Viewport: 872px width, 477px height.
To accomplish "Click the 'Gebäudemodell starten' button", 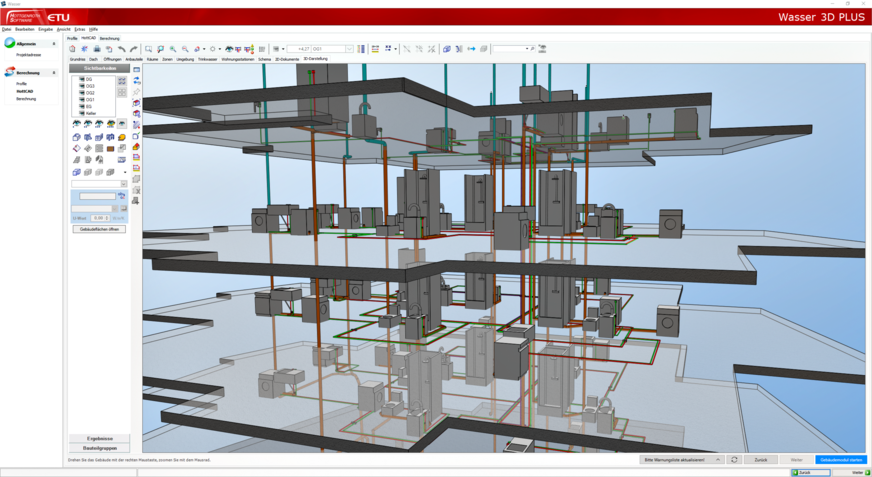I will (x=840, y=460).
